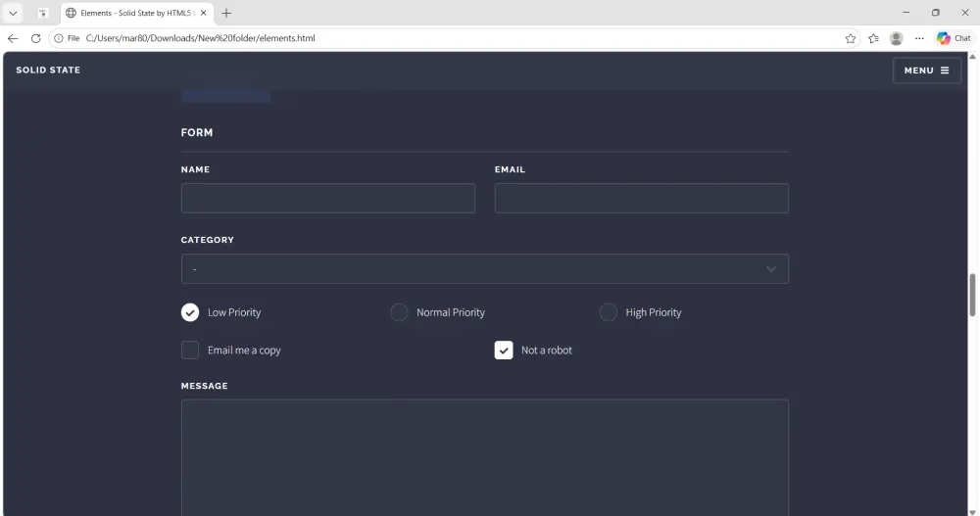This screenshot has height=516, width=980.
Task: Focus the Name input field
Action: [328, 198]
